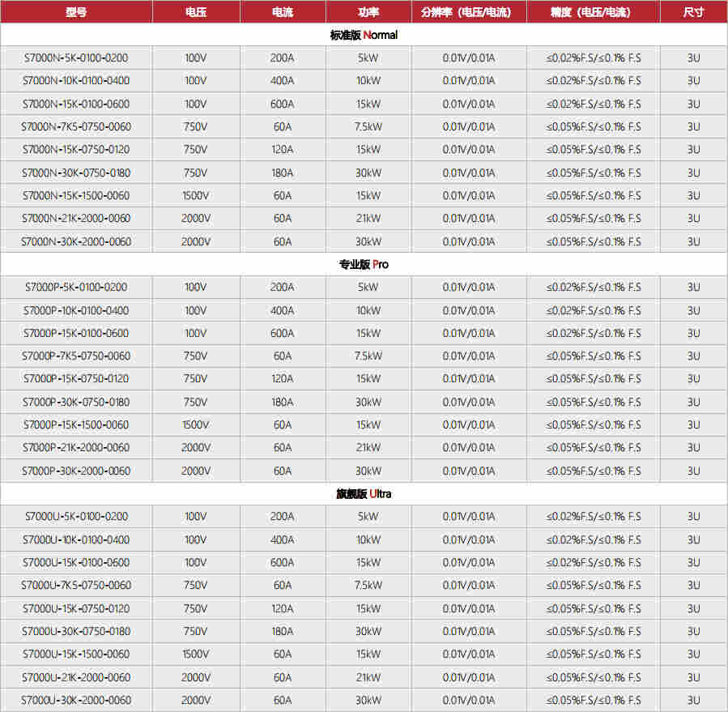This screenshot has width=728, height=712.
Task: Click the 旗舰版 Ultra section row
Action: [x=364, y=493]
